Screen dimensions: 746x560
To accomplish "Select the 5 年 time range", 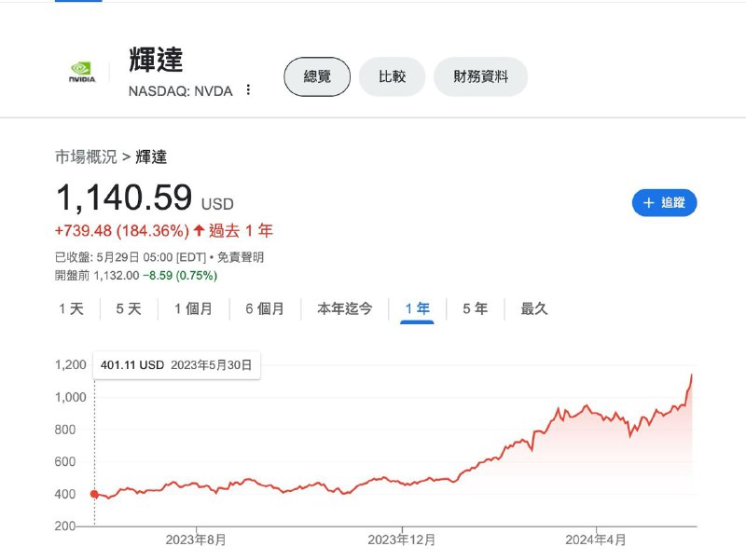I will [x=476, y=309].
